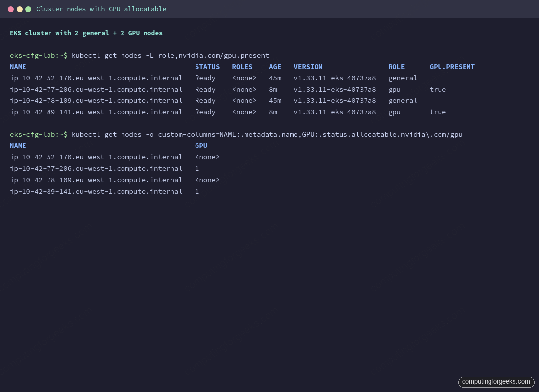Image resolution: width=539 pixels, height=392 pixels.
Task: Select node ip-10-42-77-206 in GPU table
Action: coord(96,169)
